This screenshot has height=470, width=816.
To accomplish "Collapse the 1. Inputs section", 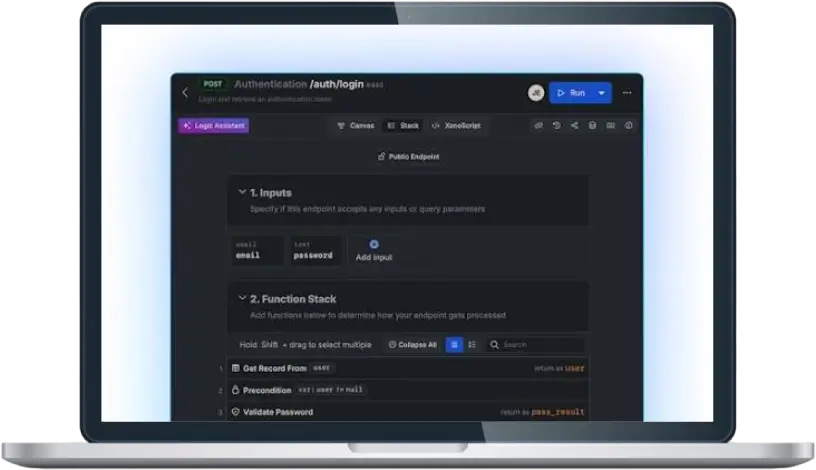I will (242, 192).
